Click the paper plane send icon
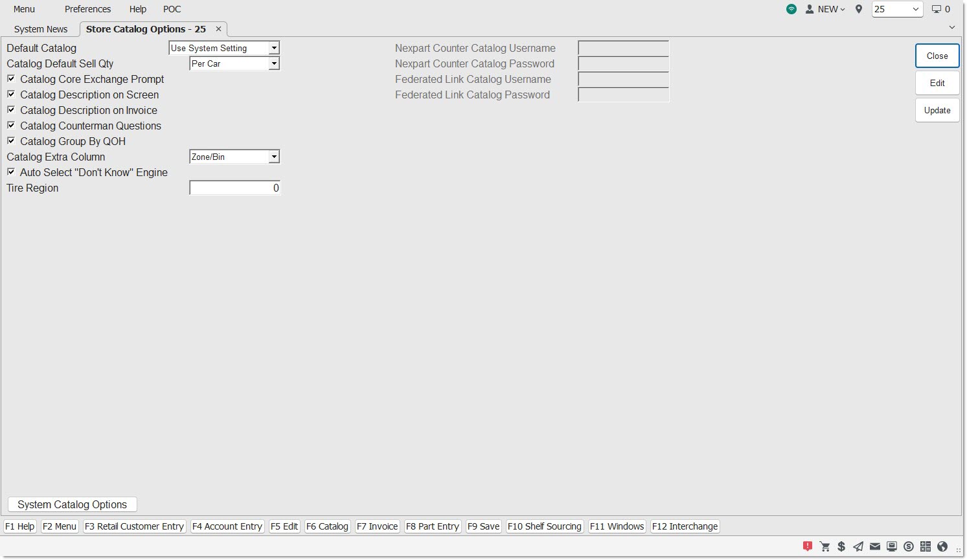967x560 pixels. pyautogui.click(x=858, y=546)
